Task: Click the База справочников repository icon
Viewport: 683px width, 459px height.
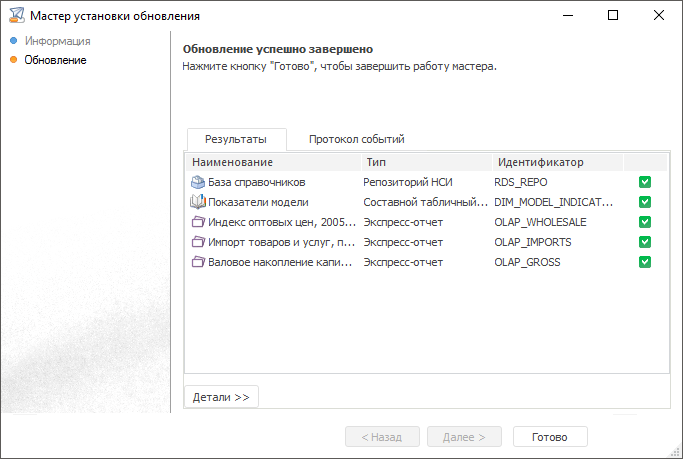Action: tap(196, 182)
